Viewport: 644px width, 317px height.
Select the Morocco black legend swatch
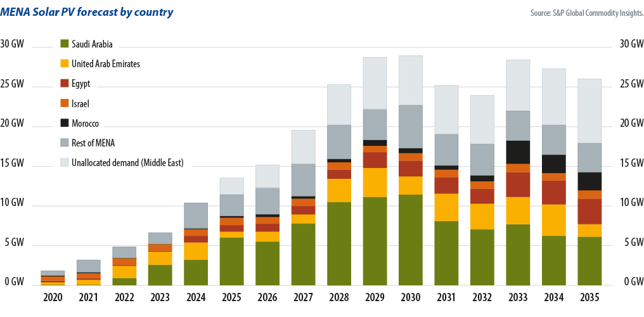(x=64, y=123)
